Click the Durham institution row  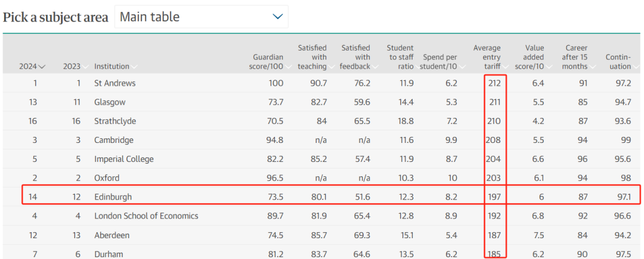click(321, 252)
